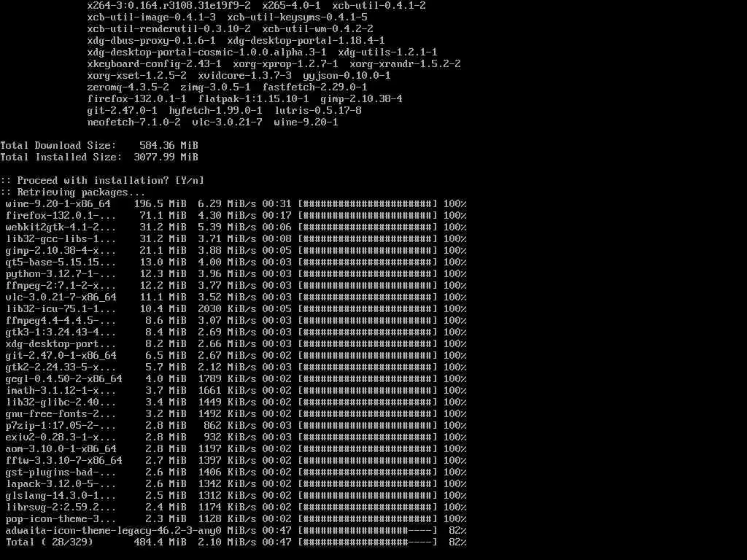This screenshot has height=560, width=747.
Task: Click the firefox-132.0.1 download row name
Action: pos(61,215)
